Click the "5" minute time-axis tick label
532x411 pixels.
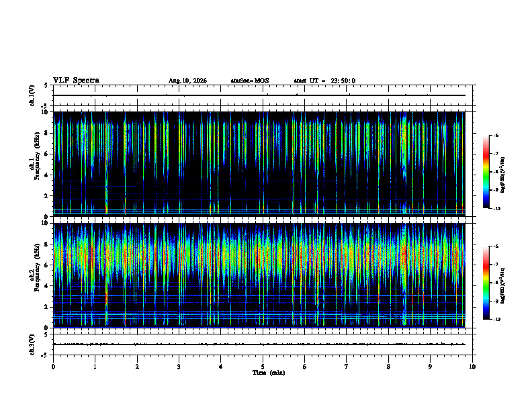pyautogui.click(x=263, y=367)
